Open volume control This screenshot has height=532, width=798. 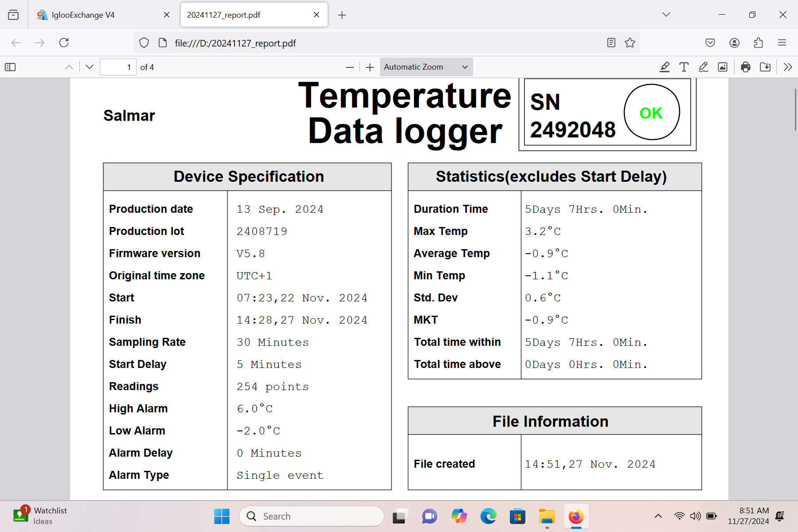tap(695, 516)
